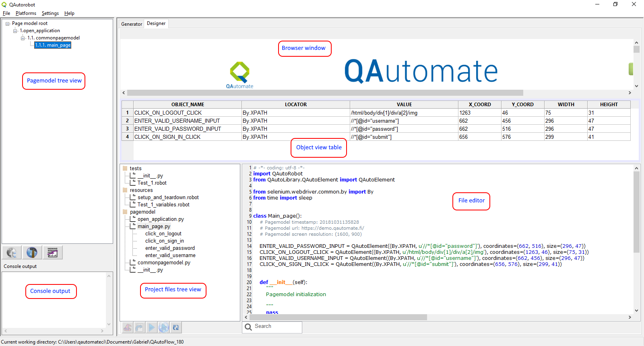
Task: Click the file editor Search field
Action: tap(277, 327)
